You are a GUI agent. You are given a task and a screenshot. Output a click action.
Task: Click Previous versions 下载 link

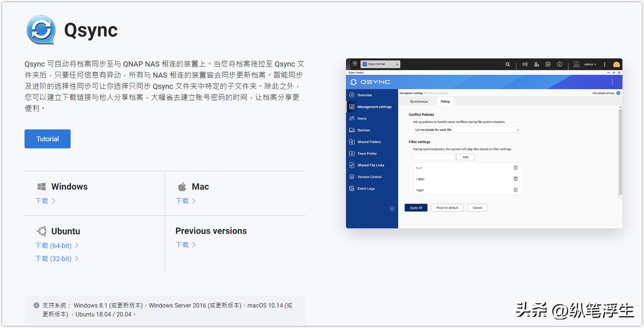182,245
